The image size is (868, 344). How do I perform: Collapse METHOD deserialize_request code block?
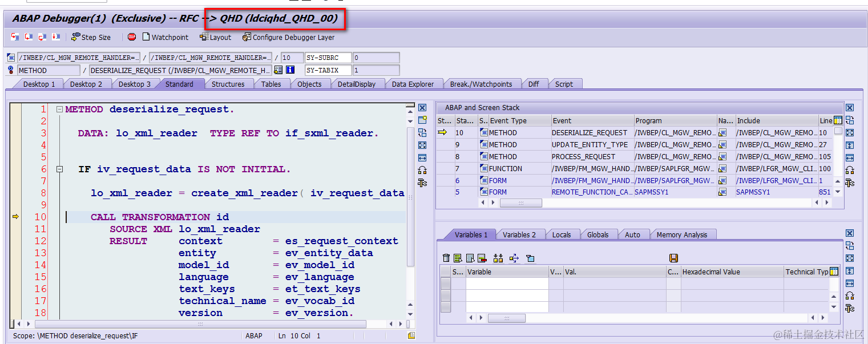pos(59,109)
